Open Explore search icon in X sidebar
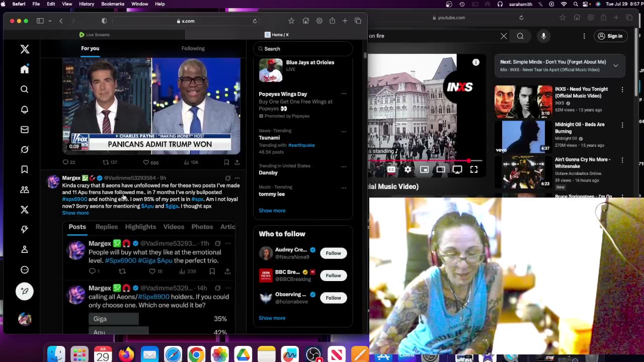 pyautogui.click(x=25, y=89)
